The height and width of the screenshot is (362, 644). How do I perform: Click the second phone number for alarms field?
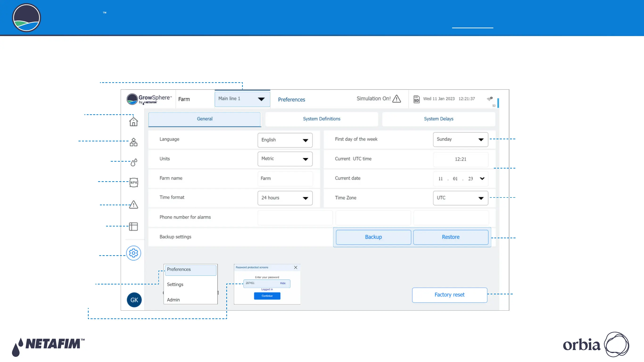pos(373,218)
